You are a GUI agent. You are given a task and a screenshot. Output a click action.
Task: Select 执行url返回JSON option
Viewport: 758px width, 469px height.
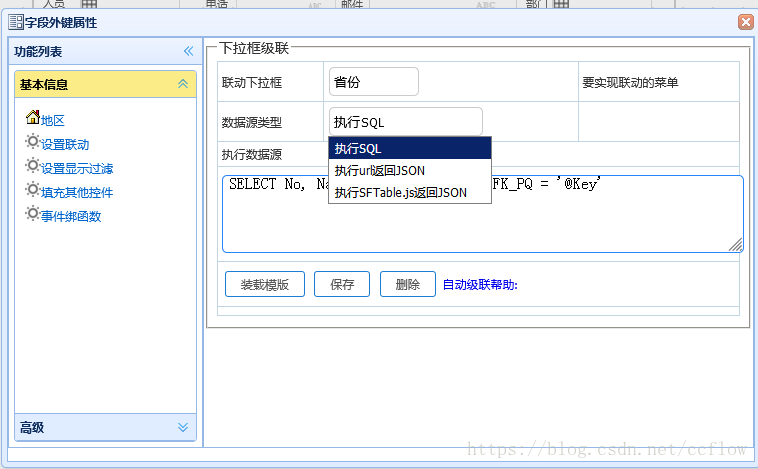(410, 171)
